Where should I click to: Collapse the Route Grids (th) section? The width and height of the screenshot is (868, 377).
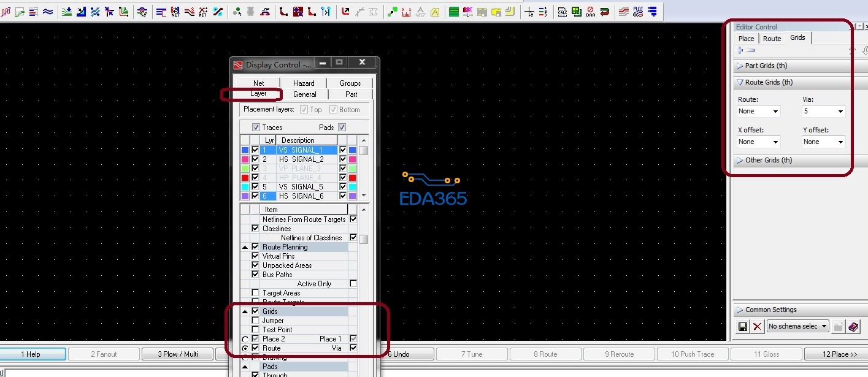740,82
